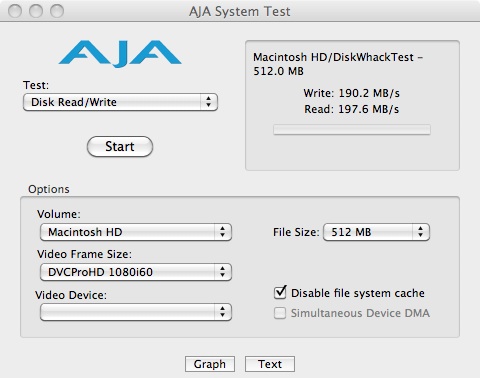This screenshot has height=378, width=480.
Task: Click the 512 MB dropdown arrows
Action: [421, 232]
